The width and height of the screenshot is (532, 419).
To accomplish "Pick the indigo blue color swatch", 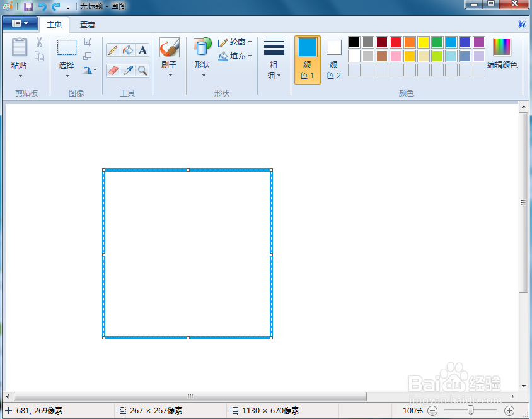I will point(465,42).
